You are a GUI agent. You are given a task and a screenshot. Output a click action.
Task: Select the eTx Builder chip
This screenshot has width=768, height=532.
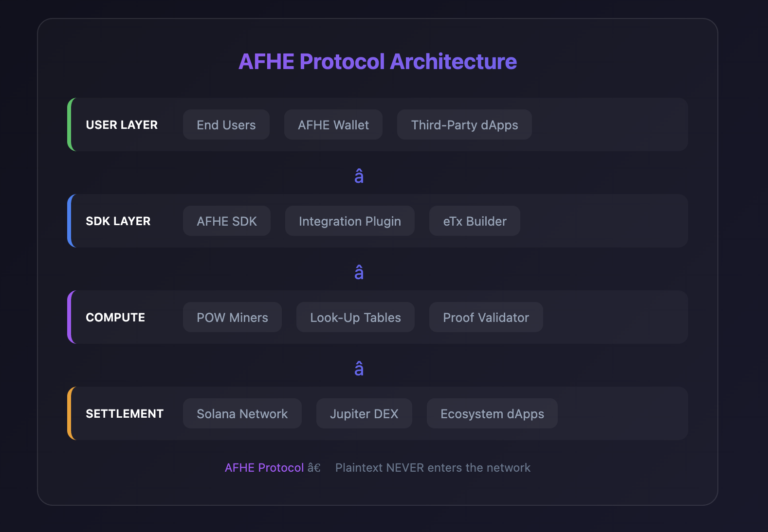(x=475, y=221)
